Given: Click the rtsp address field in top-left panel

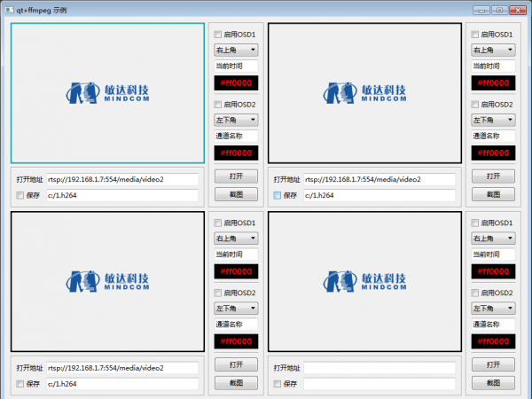Looking at the screenshot, I should pyautogui.click(x=122, y=179).
